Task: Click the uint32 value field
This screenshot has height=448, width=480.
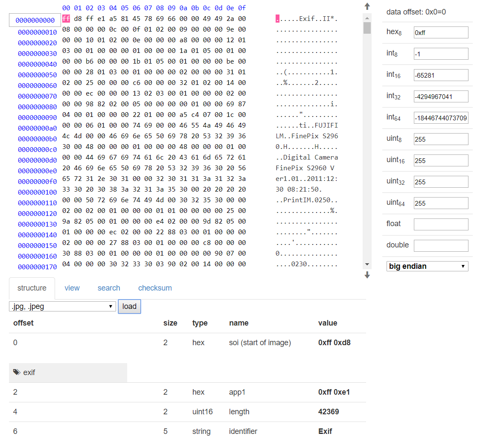Action: [x=441, y=182]
